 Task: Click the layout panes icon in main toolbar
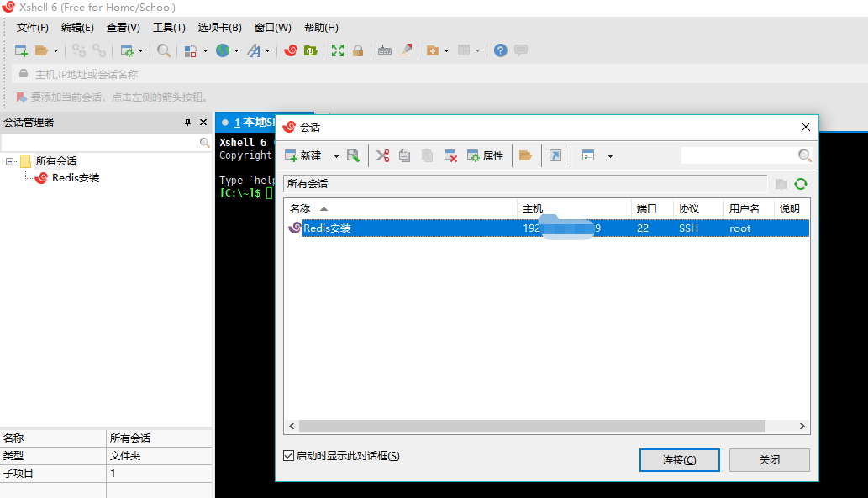[464, 50]
